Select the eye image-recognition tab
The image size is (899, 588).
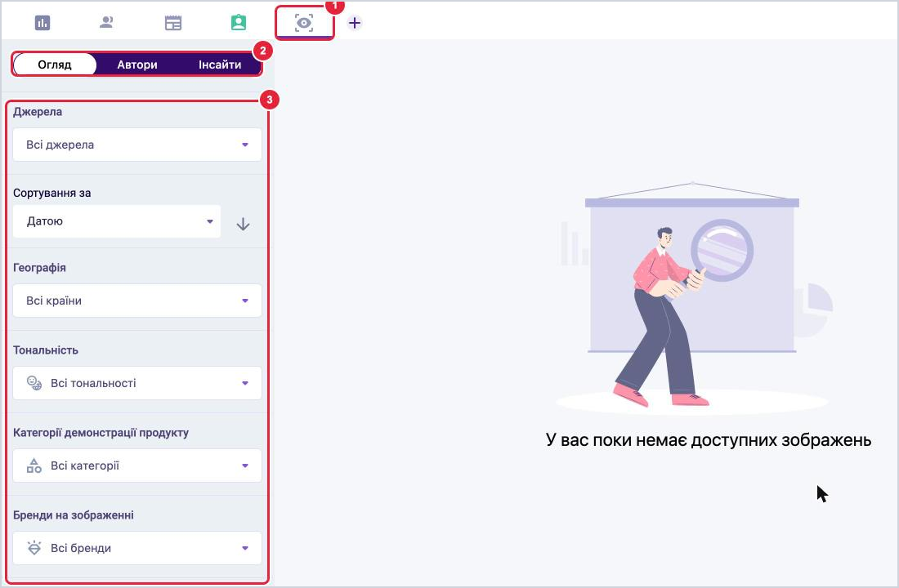(x=304, y=23)
